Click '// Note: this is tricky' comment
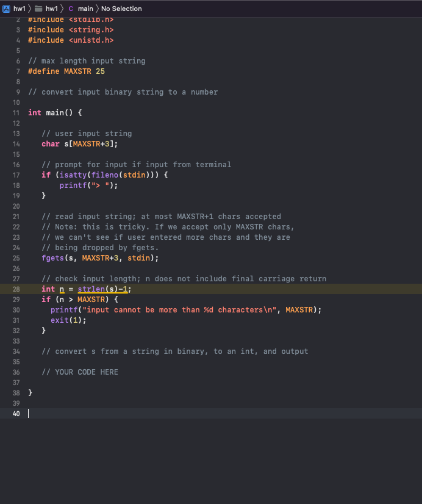The image size is (422, 504). point(168,227)
